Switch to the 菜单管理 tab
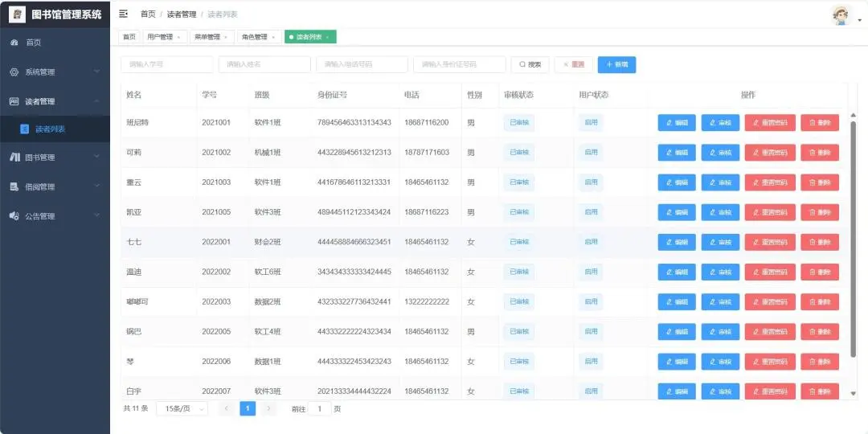Screen dimensions: 868x434 point(212,37)
